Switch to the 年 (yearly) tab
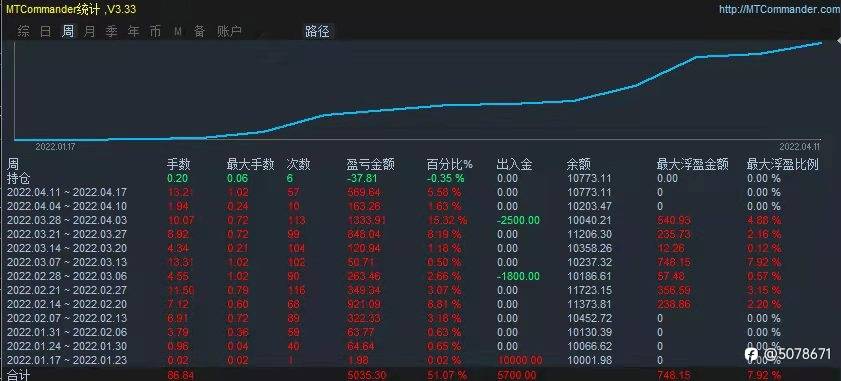 pos(134,32)
